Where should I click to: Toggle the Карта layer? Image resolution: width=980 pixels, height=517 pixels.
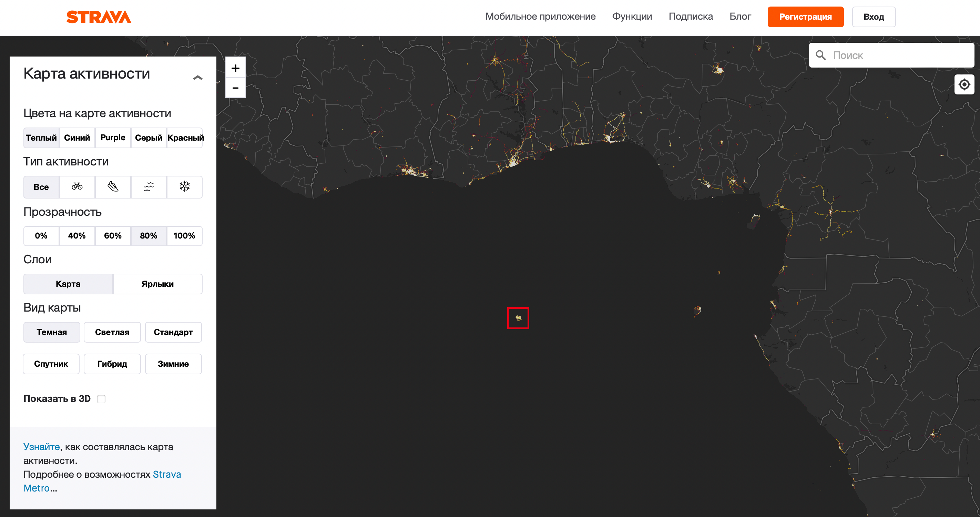[x=68, y=284]
